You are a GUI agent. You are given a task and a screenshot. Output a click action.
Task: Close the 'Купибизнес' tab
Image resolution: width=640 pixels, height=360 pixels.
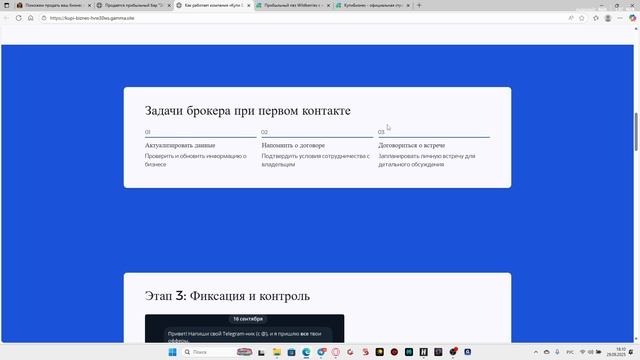click(408, 5)
